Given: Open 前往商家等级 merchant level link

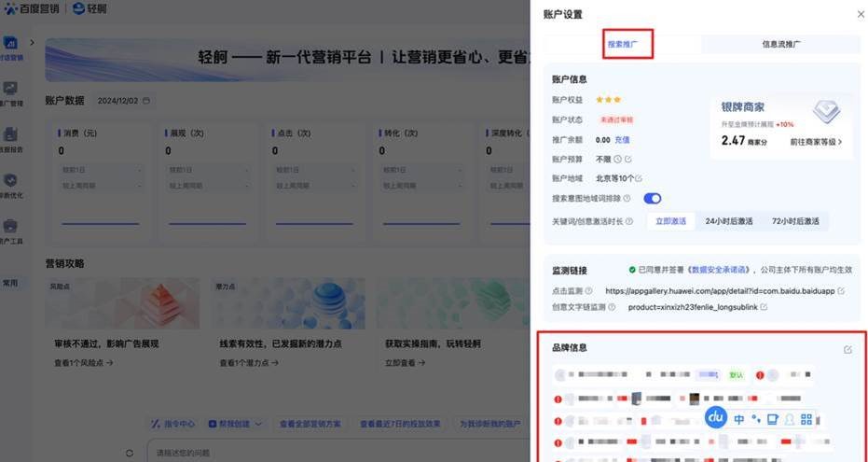Looking at the screenshot, I should pyautogui.click(x=816, y=142).
